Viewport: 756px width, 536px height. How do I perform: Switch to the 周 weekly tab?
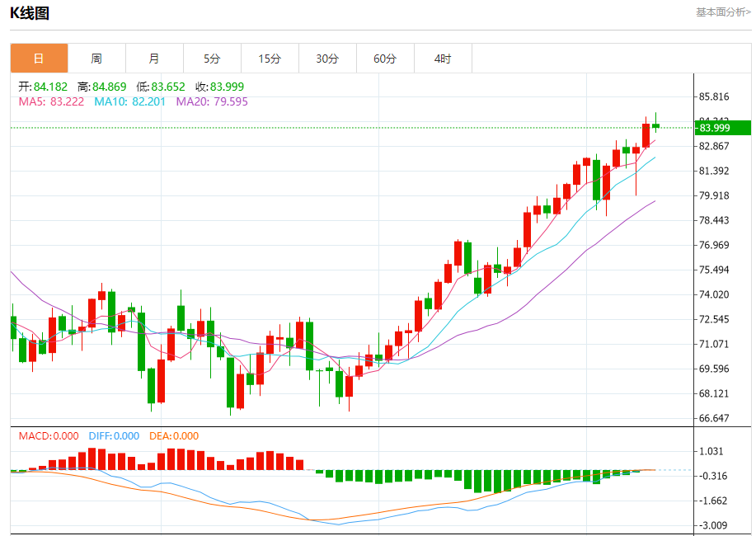[97, 59]
